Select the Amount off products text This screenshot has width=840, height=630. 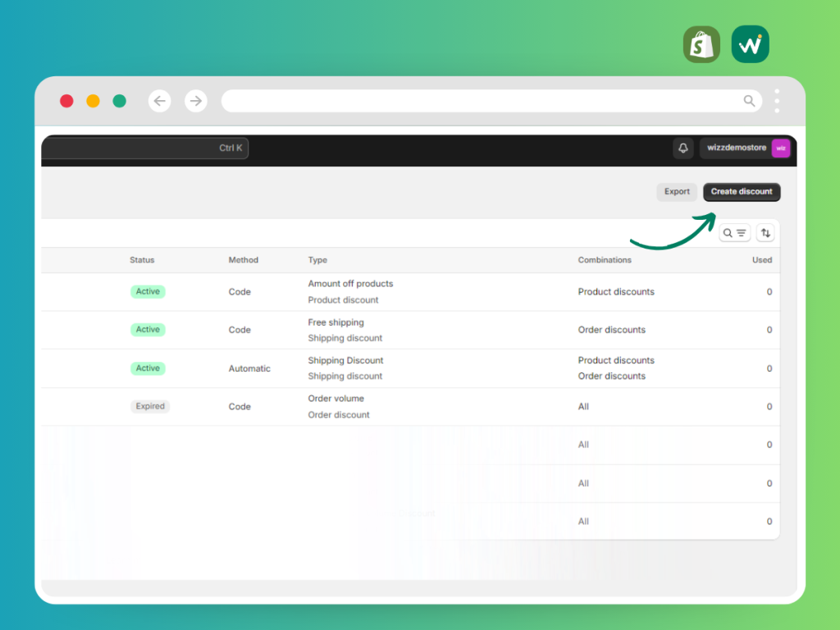point(350,283)
